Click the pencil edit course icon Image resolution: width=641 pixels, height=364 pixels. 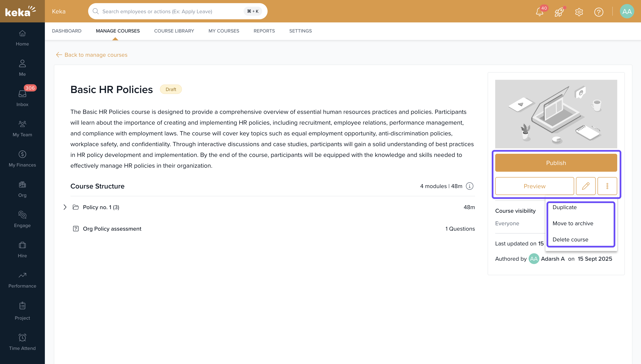[x=585, y=186]
